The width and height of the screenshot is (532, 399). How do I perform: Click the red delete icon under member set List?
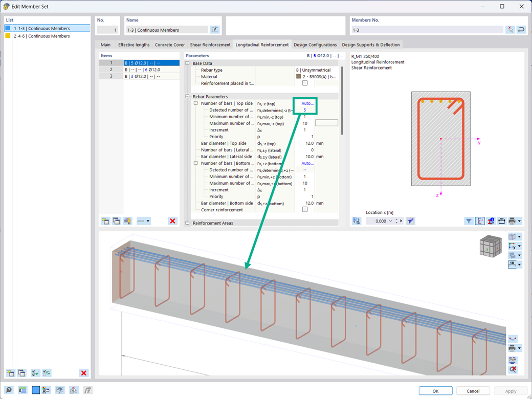83,373
